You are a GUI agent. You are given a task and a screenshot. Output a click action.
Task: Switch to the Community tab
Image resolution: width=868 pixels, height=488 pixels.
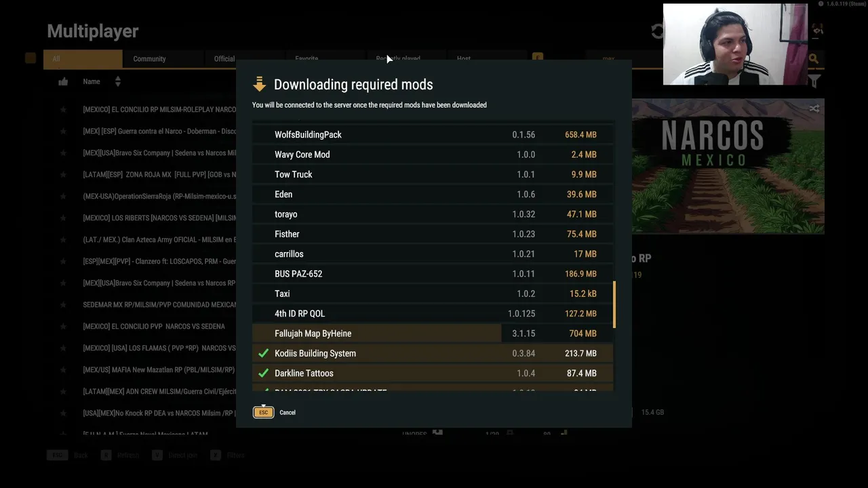163,59
